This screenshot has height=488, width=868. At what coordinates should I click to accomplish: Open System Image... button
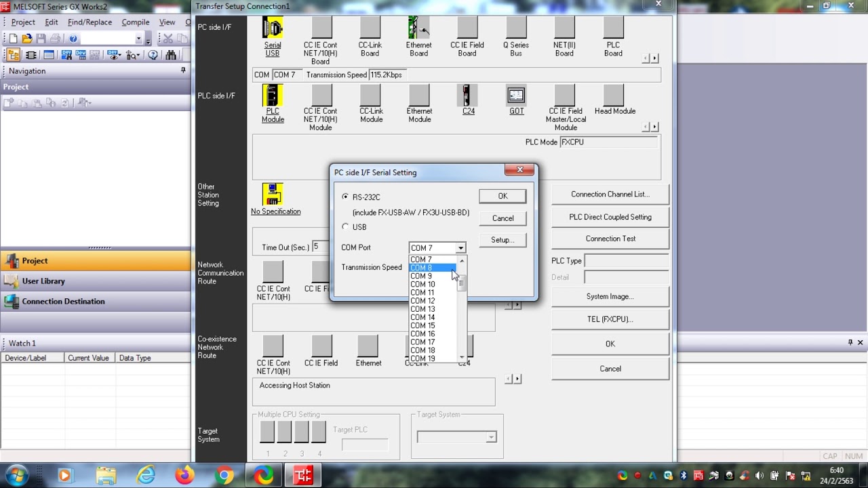(x=610, y=296)
